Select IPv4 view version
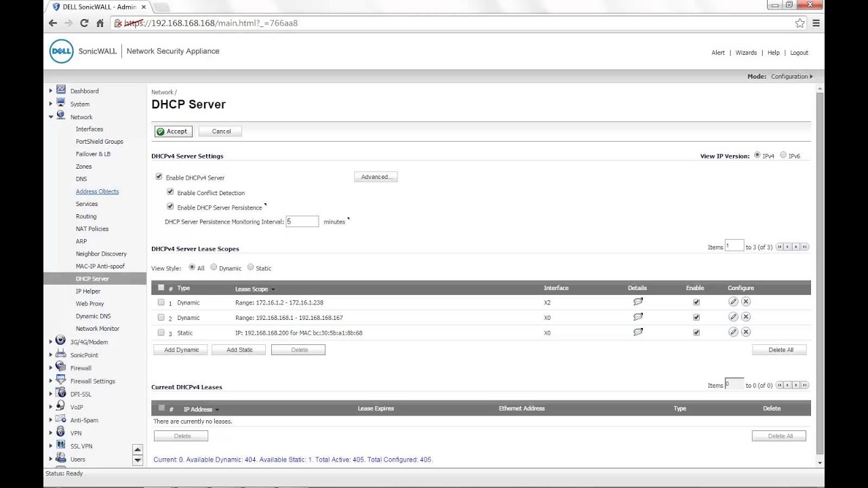 click(757, 155)
